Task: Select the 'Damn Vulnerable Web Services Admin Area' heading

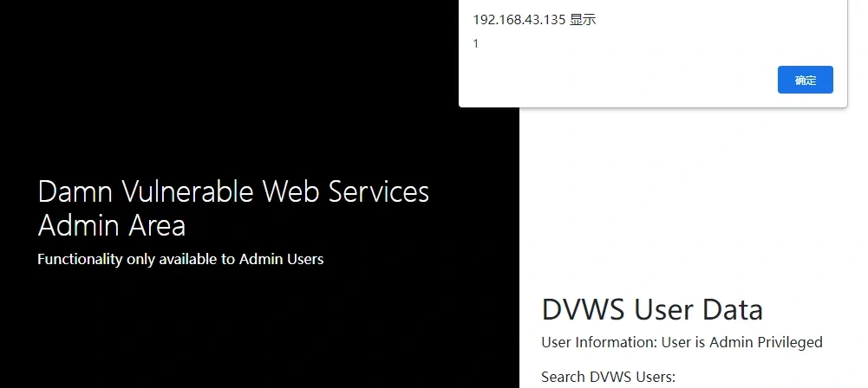Action: click(233, 209)
